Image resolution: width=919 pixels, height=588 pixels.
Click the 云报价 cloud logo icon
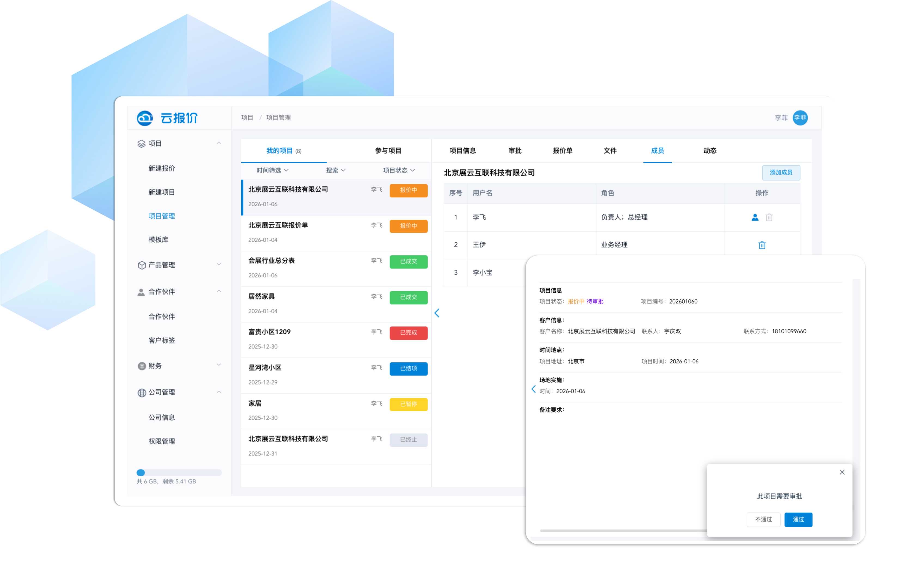pyautogui.click(x=145, y=118)
